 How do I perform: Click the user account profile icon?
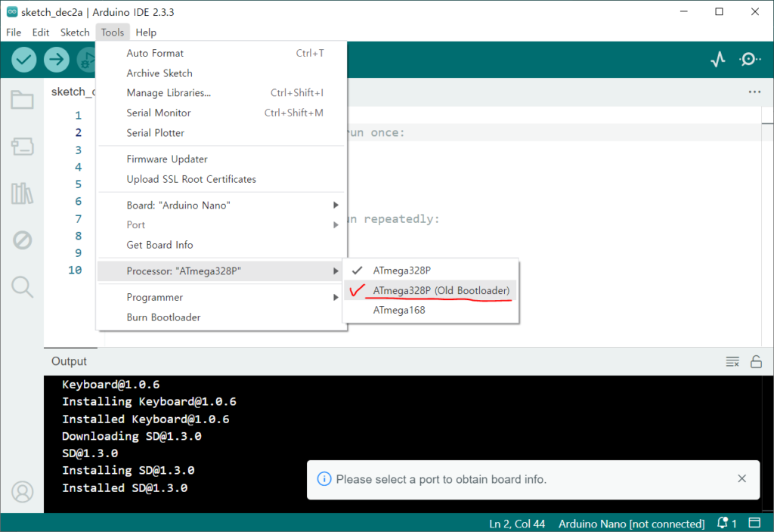pos(22,491)
